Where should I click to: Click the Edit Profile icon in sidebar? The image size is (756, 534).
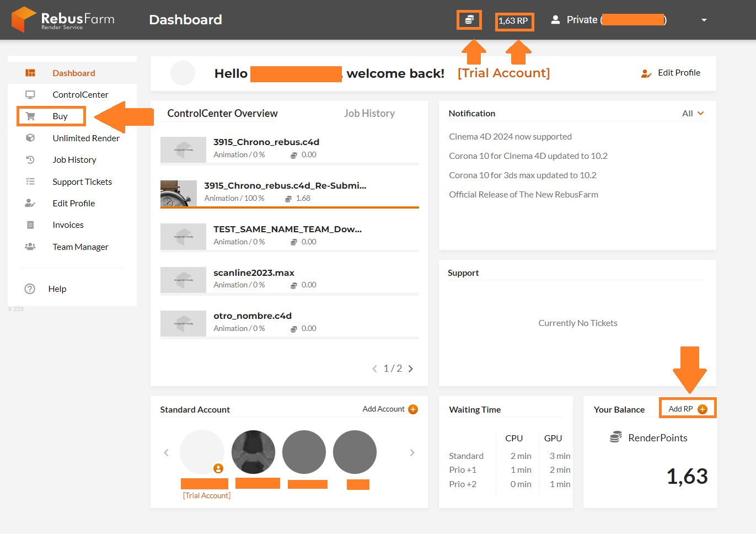pyautogui.click(x=30, y=203)
